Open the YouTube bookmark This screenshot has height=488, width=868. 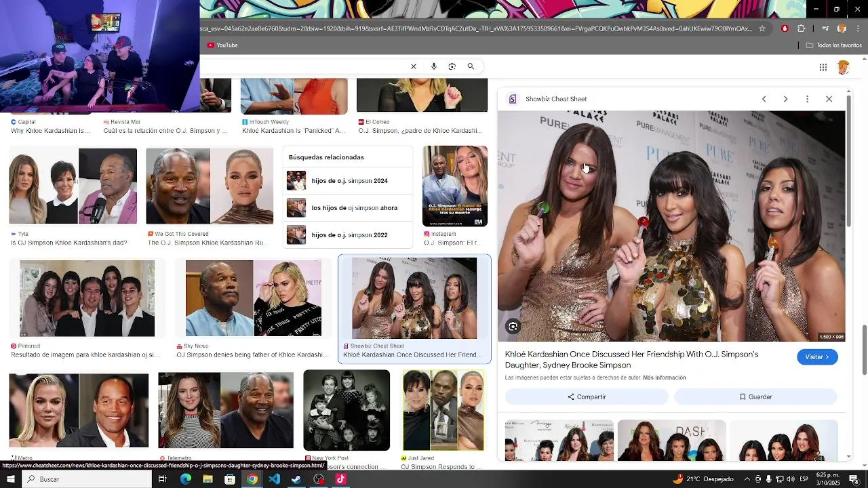point(222,45)
